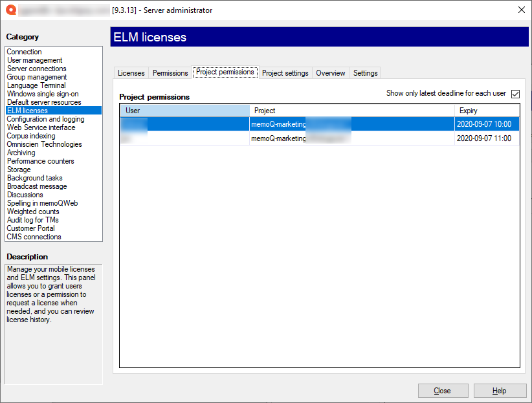Select User management category
The height and width of the screenshot is (403, 532).
[35, 60]
